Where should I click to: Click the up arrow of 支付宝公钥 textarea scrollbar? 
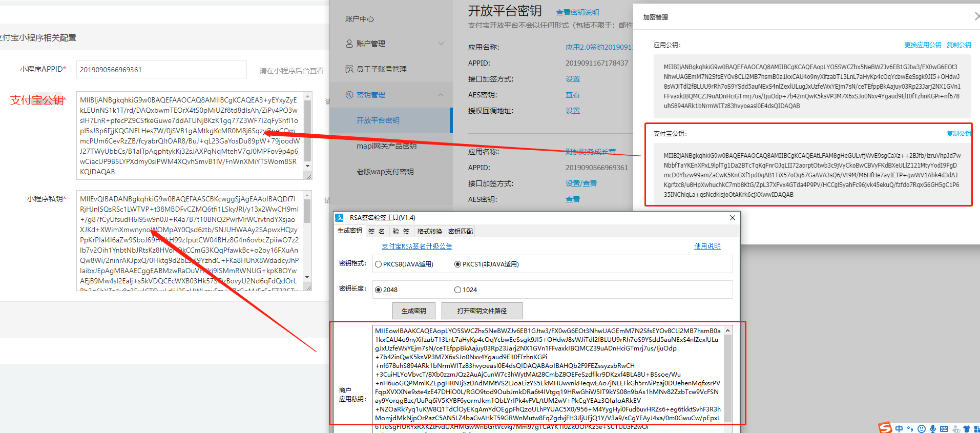click(308, 96)
